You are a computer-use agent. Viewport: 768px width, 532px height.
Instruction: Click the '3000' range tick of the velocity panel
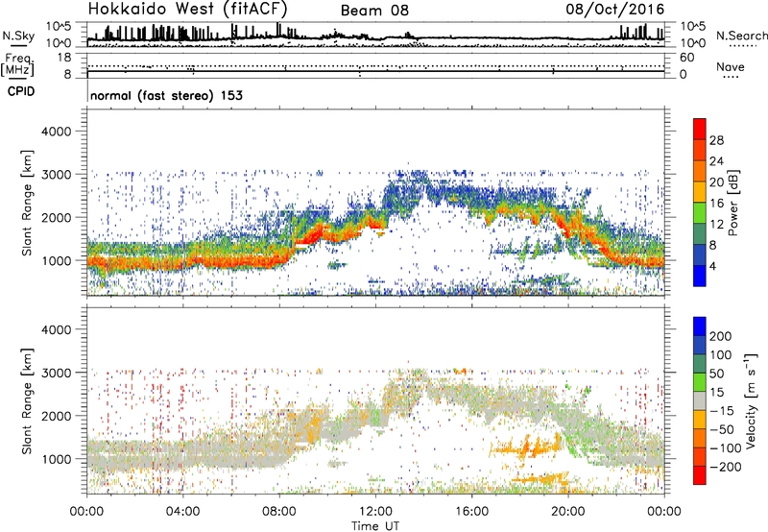coord(57,373)
